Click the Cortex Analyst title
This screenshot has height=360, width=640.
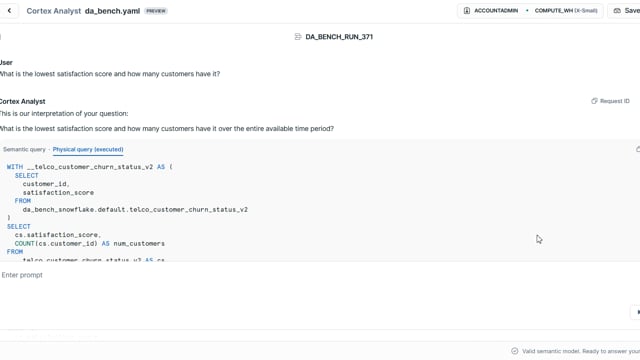[x=53, y=11]
